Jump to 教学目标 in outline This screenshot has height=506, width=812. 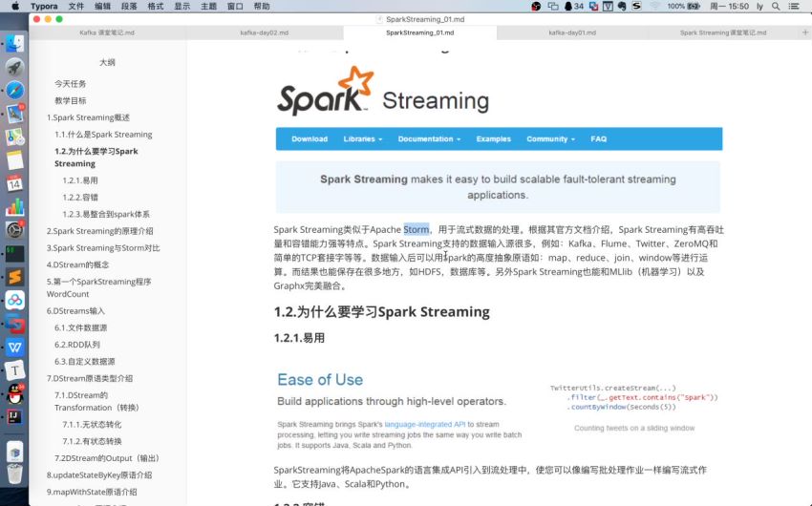click(x=71, y=101)
